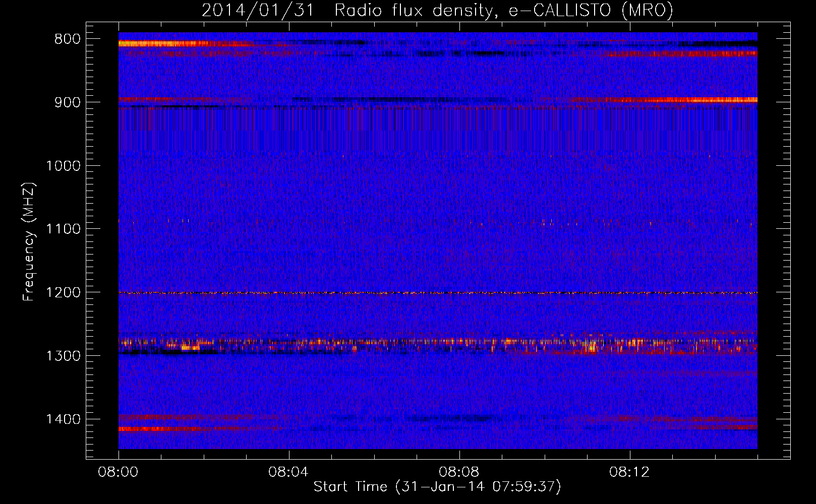Select the 1100 frequency tick label
Viewport: 816px width, 504px height.
point(64,229)
